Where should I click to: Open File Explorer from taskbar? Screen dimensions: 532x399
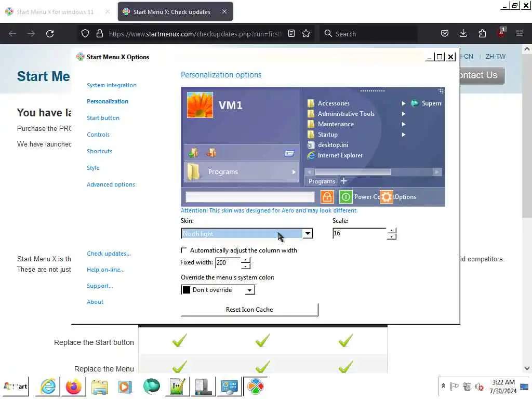[99, 387]
